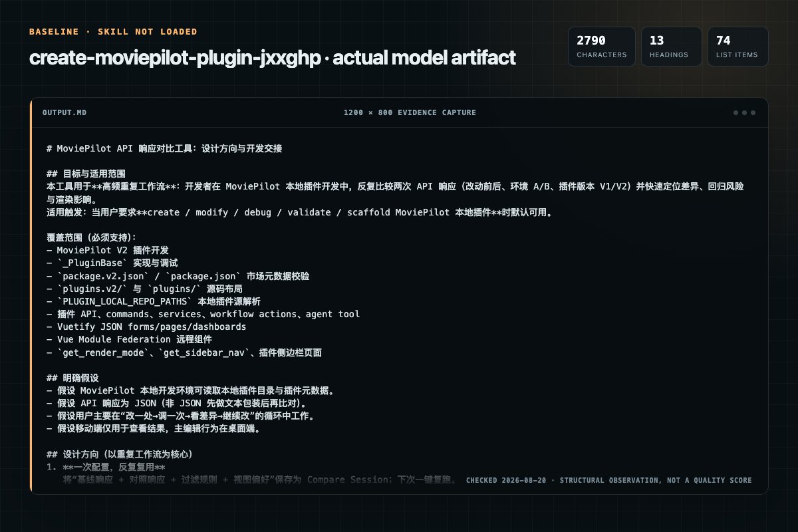Click the '`_PluginBase` 实现与调试' list item
This screenshot has width=798, height=532.
112,263
